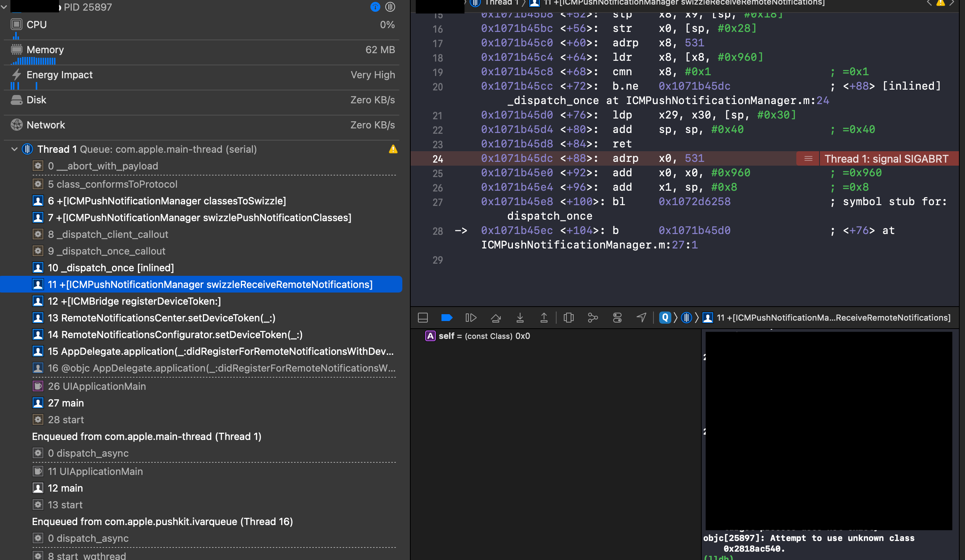Click the blue info badge beside PID
This screenshot has width=965, height=560.
click(x=375, y=7)
